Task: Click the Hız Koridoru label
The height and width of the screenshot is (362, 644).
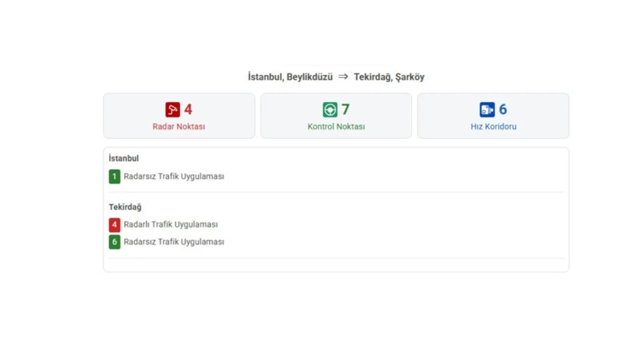Action: tap(493, 126)
